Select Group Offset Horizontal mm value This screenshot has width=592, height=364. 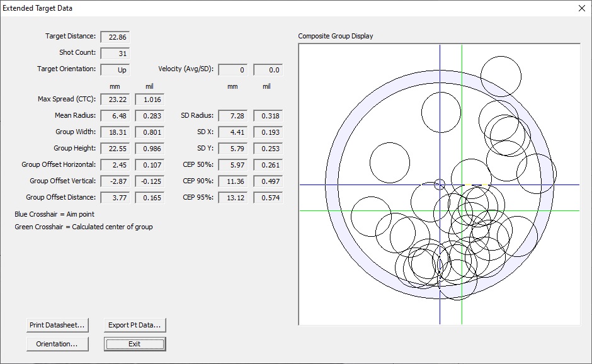(115, 165)
